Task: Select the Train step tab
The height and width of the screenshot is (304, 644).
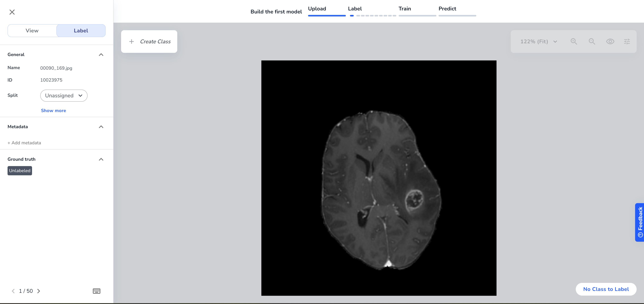Action: tap(405, 9)
